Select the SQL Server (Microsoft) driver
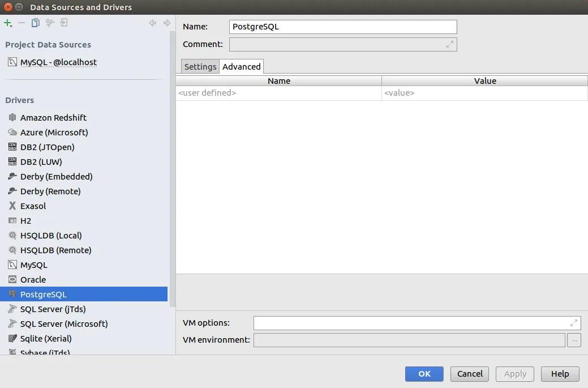 (x=84, y=324)
